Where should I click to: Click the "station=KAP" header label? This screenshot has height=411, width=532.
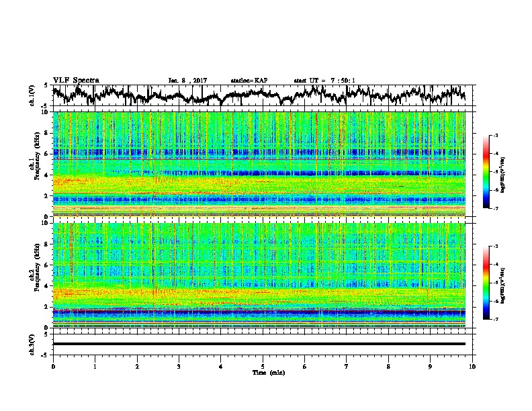[x=249, y=81]
